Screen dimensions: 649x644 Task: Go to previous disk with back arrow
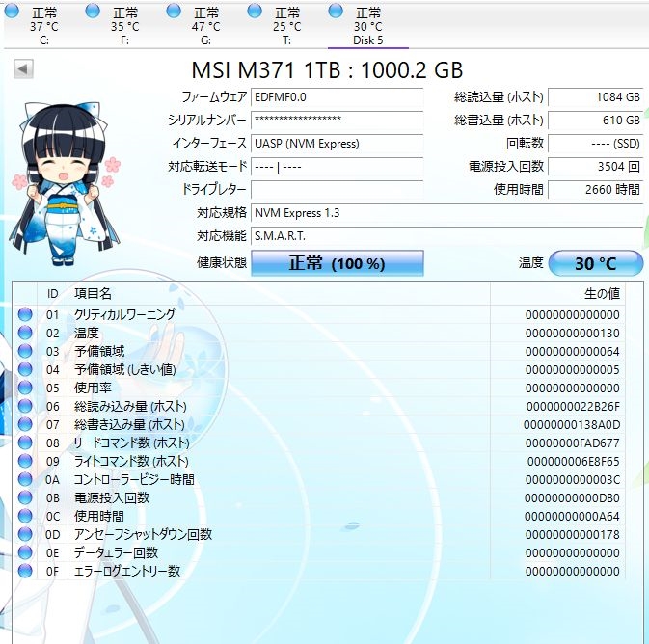23,68
